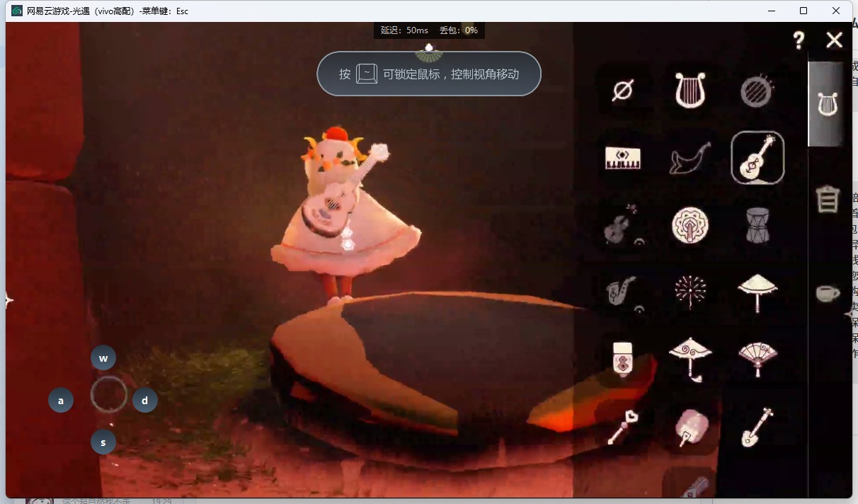Close the prop selection panel
This screenshot has height=504, width=858.
click(835, 40)
